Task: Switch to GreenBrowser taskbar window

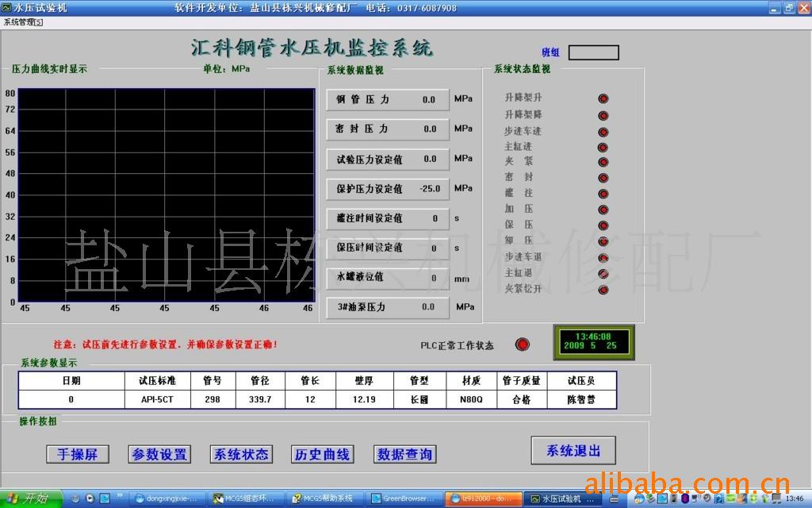Action: [405, 498]
